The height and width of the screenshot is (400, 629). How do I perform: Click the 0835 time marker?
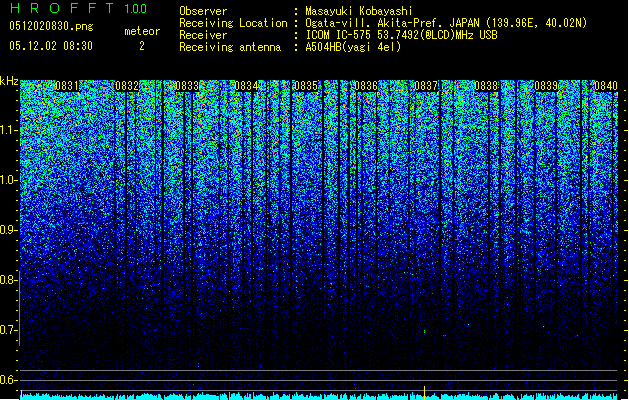click(x=306, y=86)
